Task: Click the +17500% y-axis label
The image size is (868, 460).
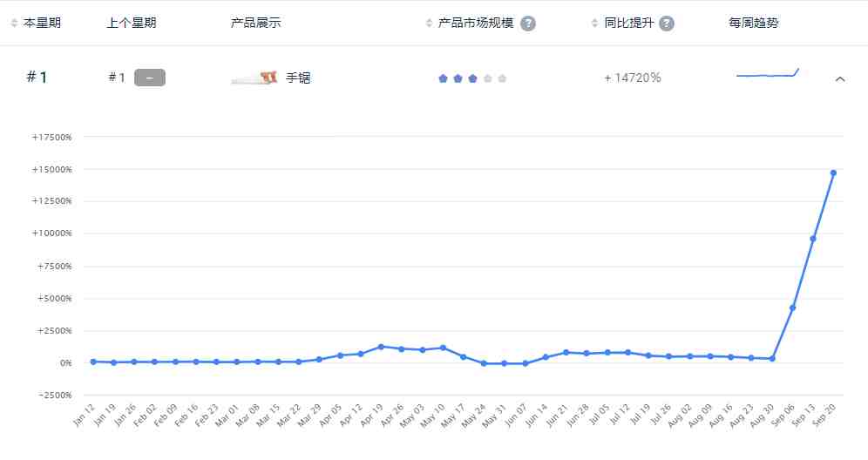Action: tap(52, 138)
